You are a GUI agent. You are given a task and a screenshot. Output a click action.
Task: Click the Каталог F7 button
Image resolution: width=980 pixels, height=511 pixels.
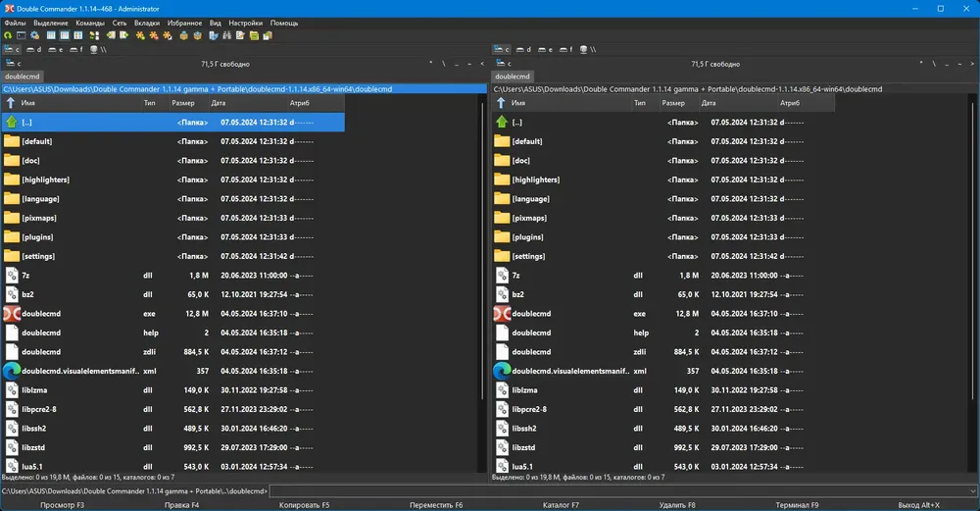pyautogui.click(x=561, y=505)
